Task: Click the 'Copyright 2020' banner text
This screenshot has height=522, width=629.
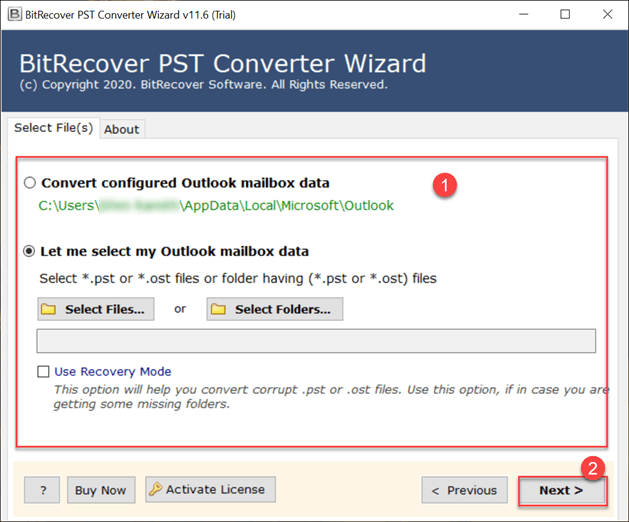Action: (x=203, y=85)
